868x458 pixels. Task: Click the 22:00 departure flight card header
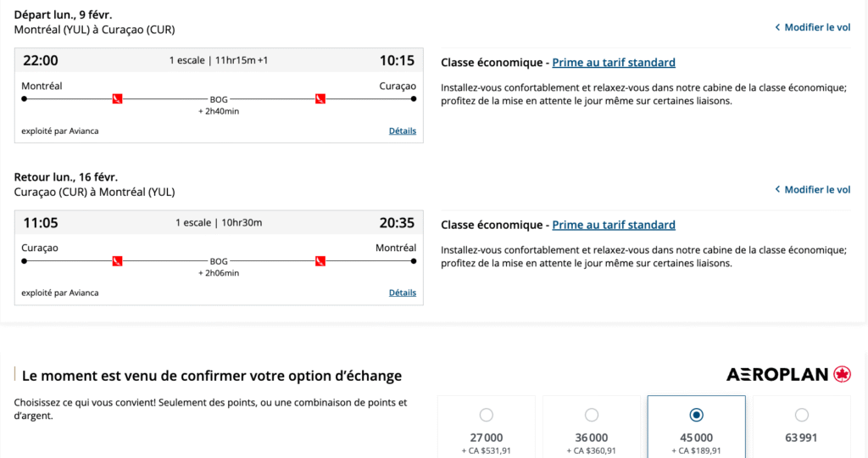click(x=219, y=60)
